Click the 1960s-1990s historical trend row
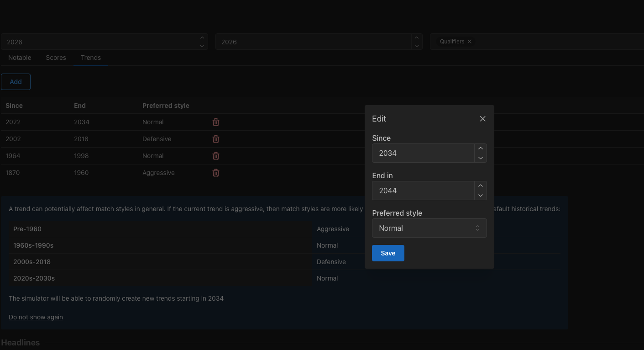This screenshot has height=350, width=644. [284, 245]
